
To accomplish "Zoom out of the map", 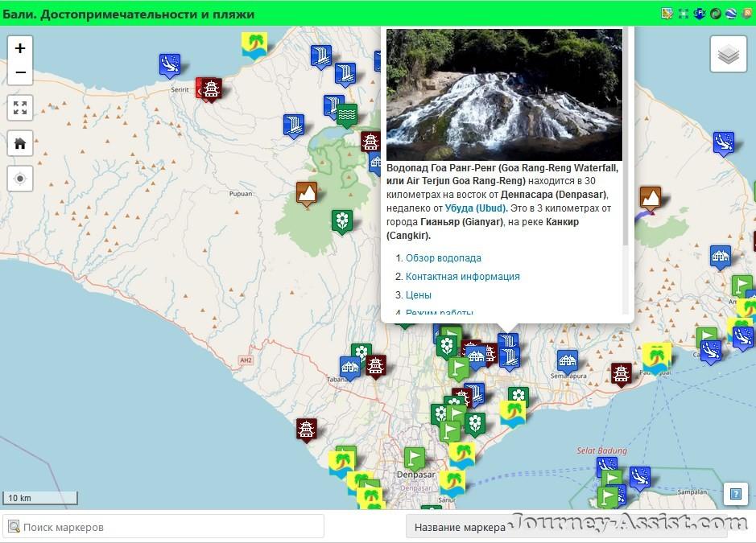I will (x=20, y=72).
